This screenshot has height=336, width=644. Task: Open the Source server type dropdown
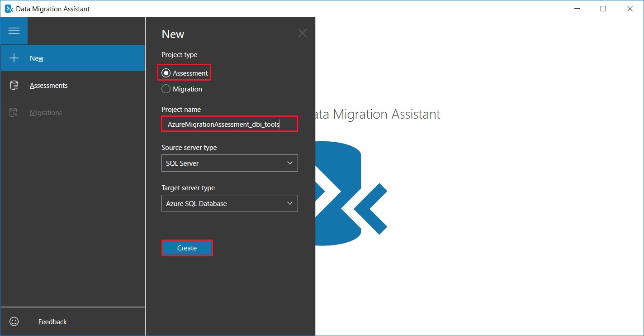(x=229, y=163)
